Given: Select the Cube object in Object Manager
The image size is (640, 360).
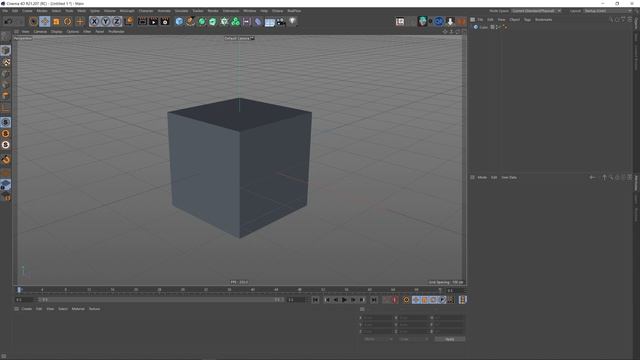Looking at the screenshot, I should 483,27.
